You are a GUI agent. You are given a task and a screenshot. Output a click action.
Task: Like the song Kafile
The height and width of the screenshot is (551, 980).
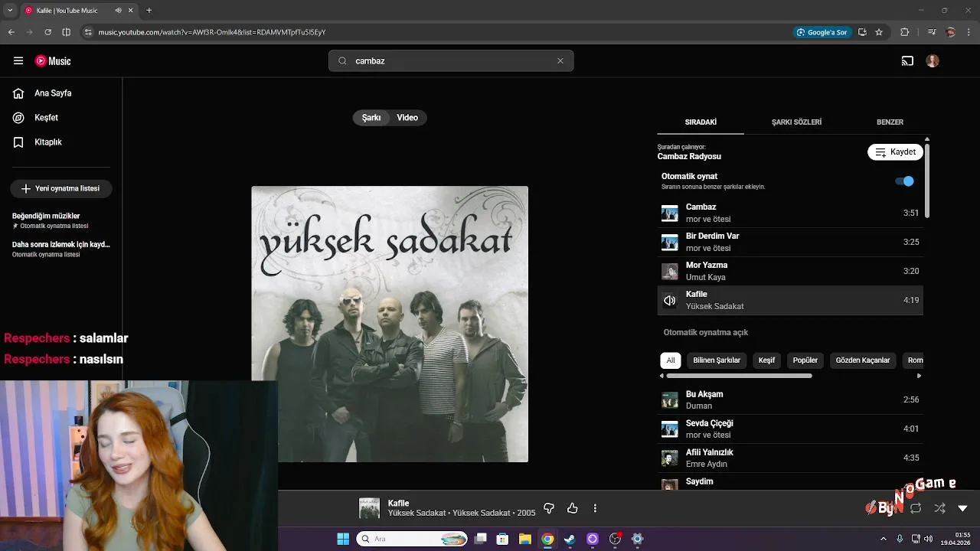click(572, 508)
